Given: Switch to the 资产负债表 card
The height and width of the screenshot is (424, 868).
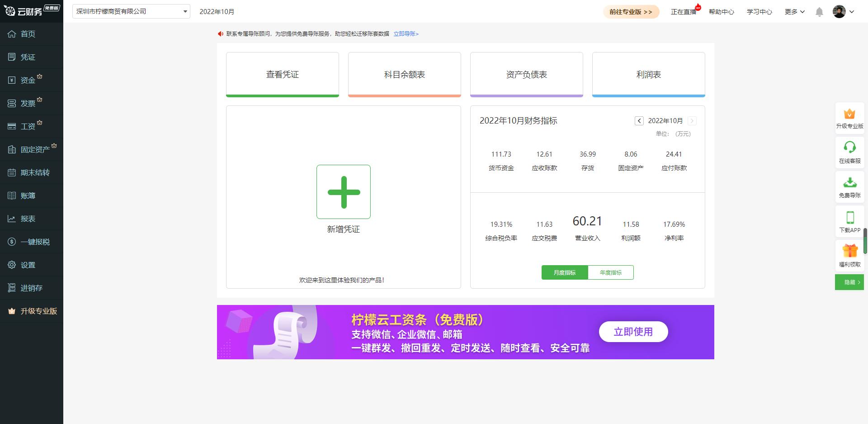Looking at the screenshot, I should coord(526,74).
